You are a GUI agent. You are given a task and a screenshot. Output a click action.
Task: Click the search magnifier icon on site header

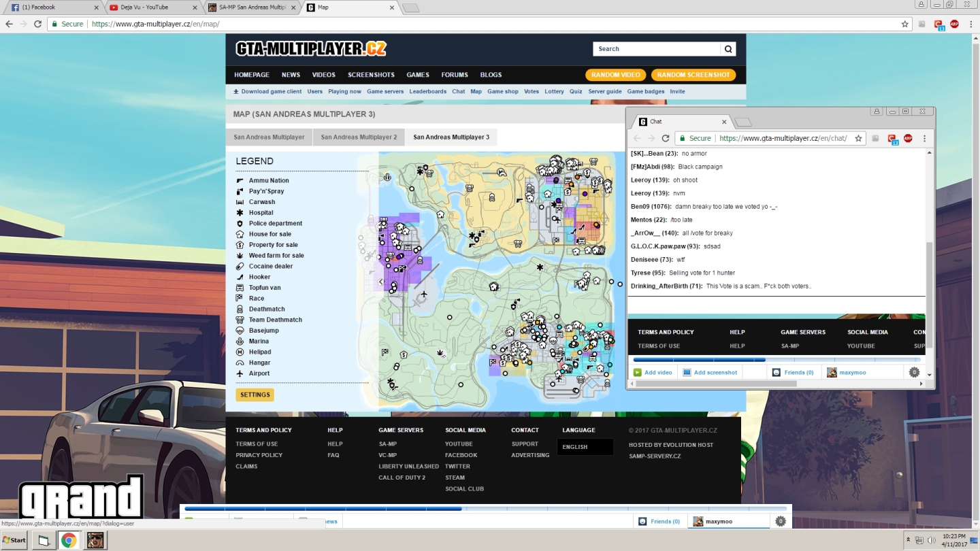(x=728, y=49)
